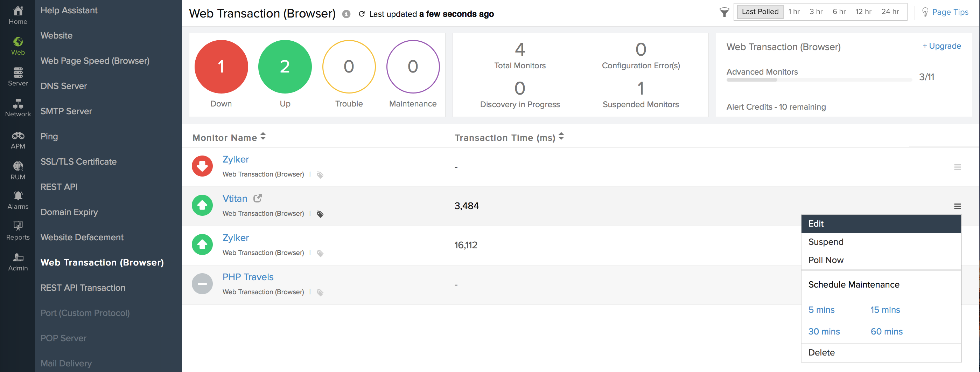Refresh the last updated status
980x372 pixels.
[362, 14]
